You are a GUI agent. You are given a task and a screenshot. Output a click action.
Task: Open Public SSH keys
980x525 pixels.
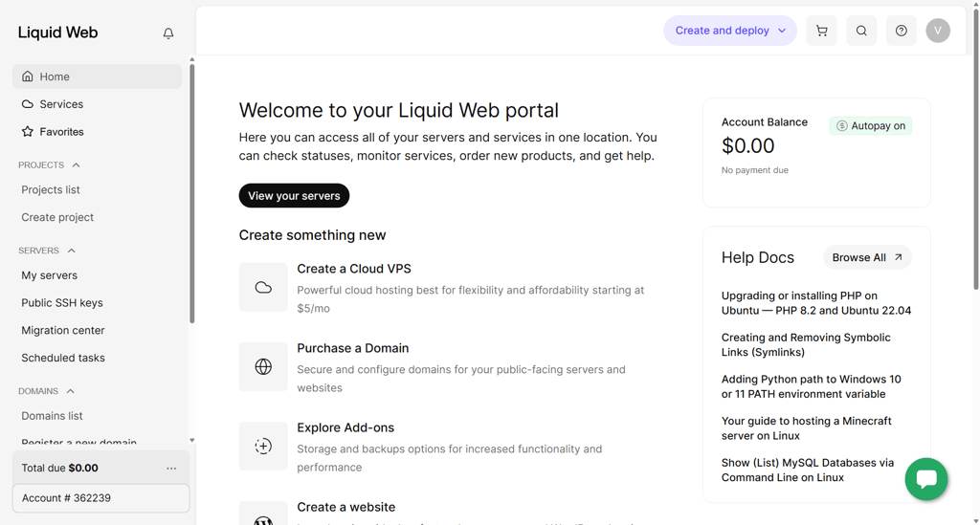tap(62, 303)
